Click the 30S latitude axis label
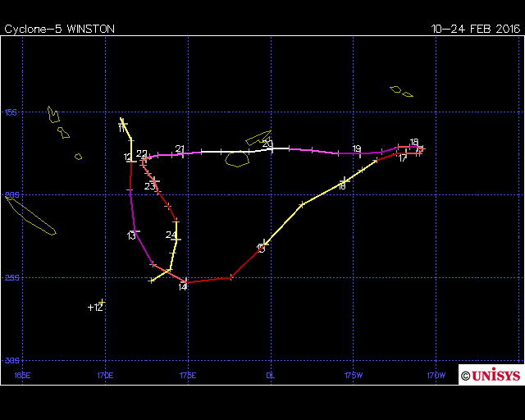This screenshot has height=420, width=525. click(x=12, y=361)
